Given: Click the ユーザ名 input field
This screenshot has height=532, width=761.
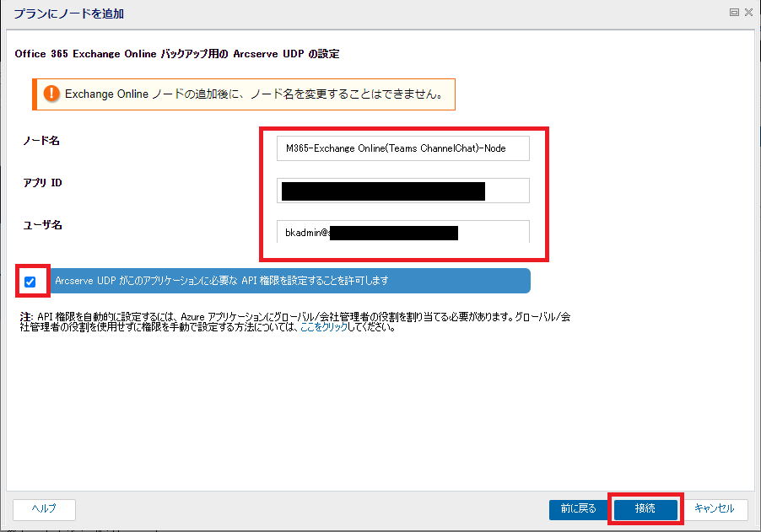Looking at the screenshot, I should coord(402,232).
